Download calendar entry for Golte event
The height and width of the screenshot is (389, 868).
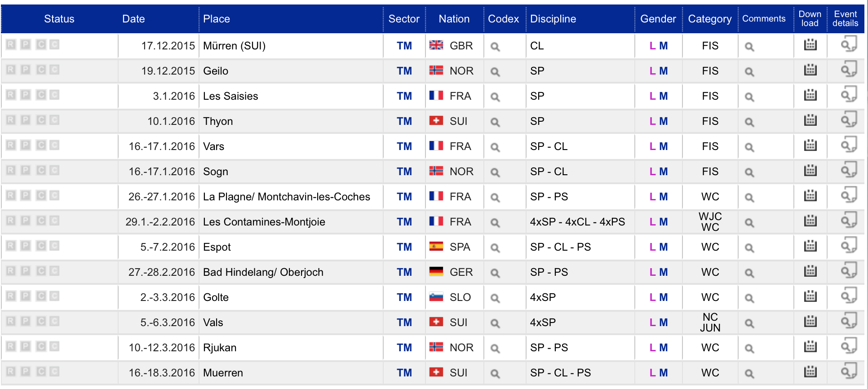coord(810,296)
